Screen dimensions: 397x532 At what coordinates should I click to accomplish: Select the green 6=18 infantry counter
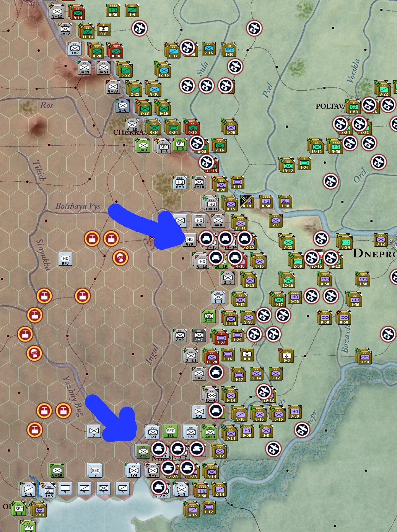click(x=57, y=470)
